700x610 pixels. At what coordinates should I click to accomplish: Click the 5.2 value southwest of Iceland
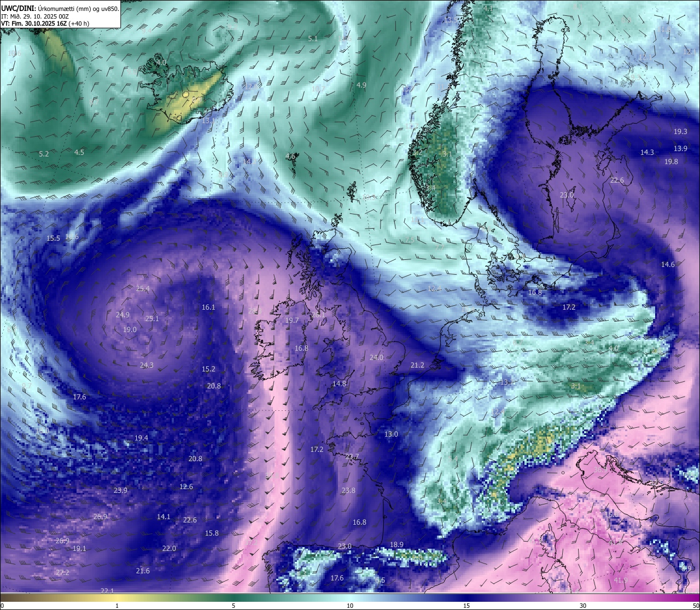(x=44, y=154)
